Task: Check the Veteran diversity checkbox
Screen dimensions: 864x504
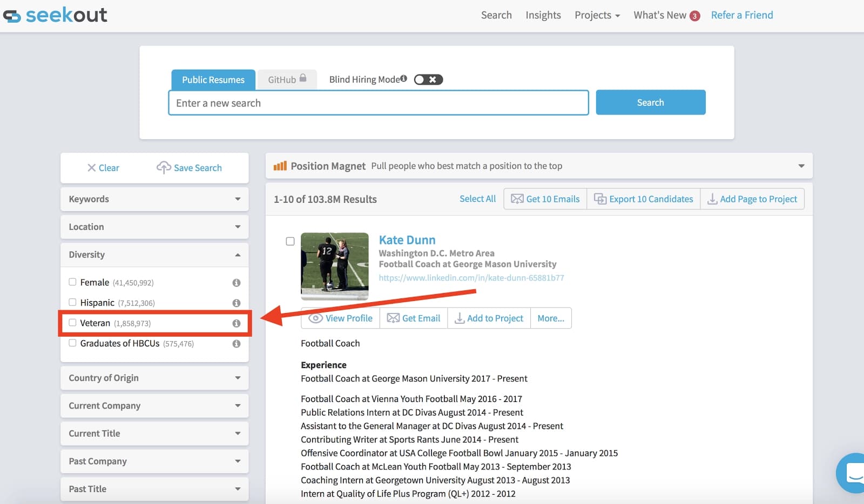Action: tap(72, 323)
